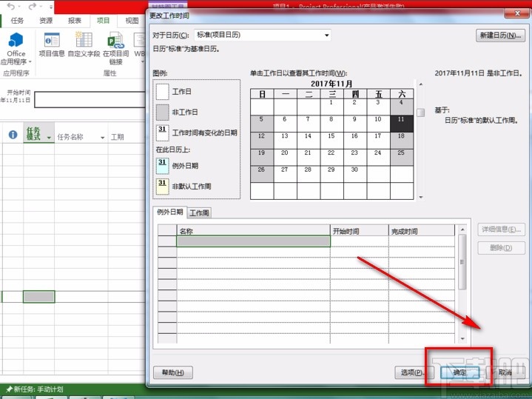
Task: Open 任务名称 column header dropdown
Action: 102,138
